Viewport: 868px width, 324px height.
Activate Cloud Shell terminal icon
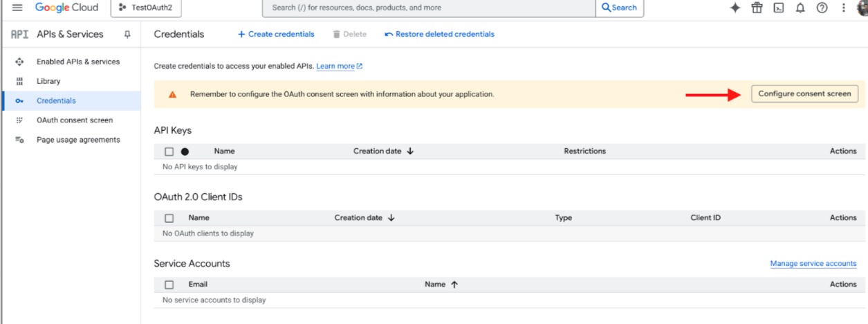pos(779,8)
